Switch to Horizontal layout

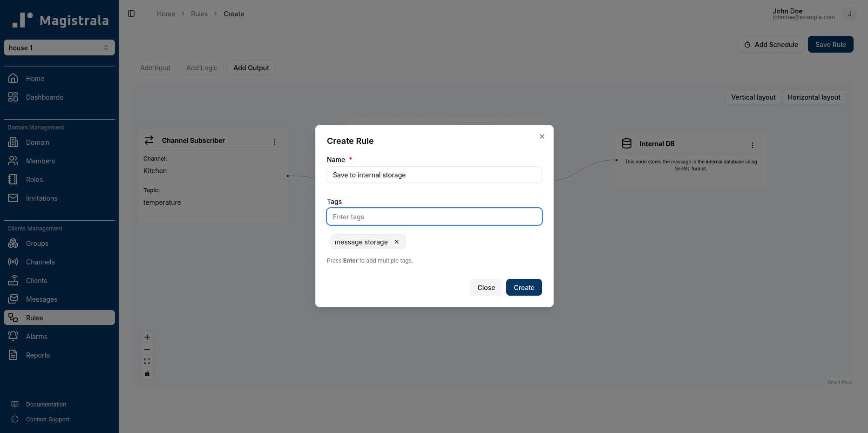tap(814, 97)
